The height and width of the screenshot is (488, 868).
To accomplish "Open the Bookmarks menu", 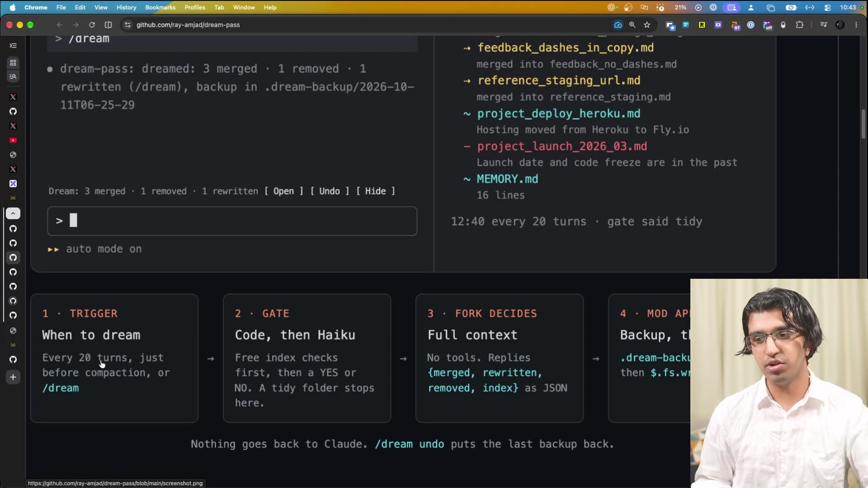I will pos(161,8).
